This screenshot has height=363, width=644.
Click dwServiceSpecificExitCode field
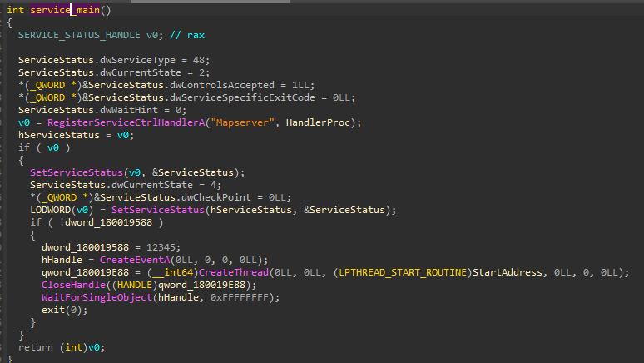[x=242, y=97]
